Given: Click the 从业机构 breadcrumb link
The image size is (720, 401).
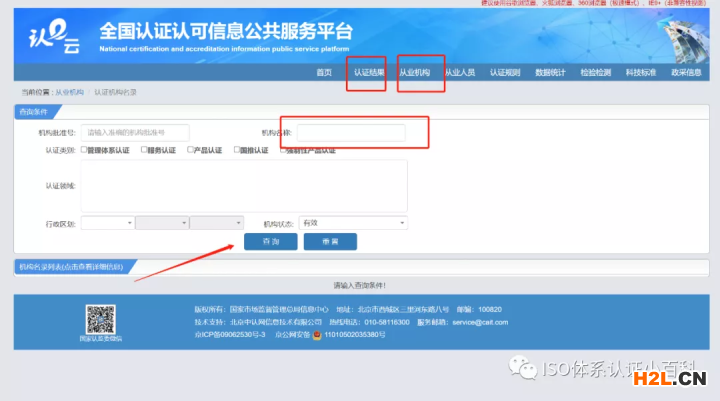Looking at the screenshot, I should [x=69, y=92].
